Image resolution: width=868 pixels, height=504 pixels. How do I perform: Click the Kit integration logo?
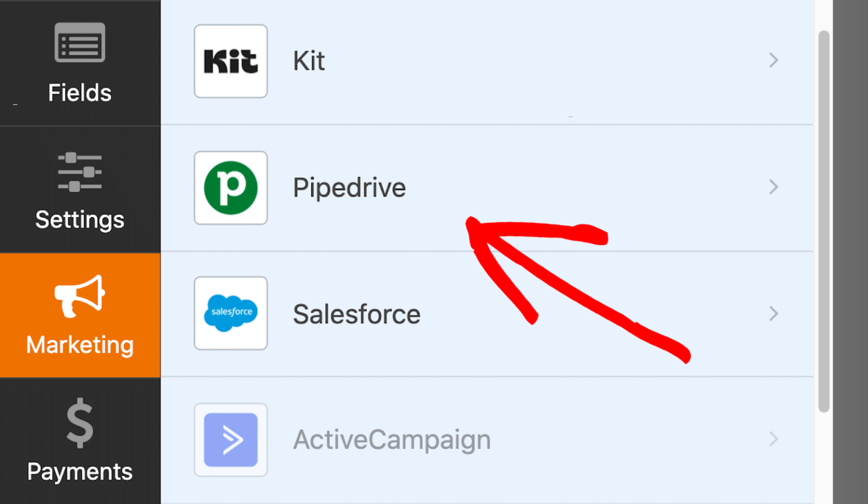[x=231, y=61]
